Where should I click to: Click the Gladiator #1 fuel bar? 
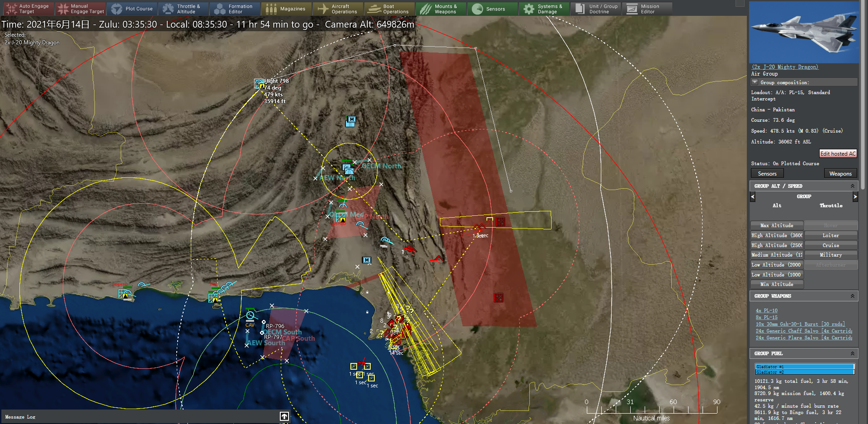click(805, 367)
